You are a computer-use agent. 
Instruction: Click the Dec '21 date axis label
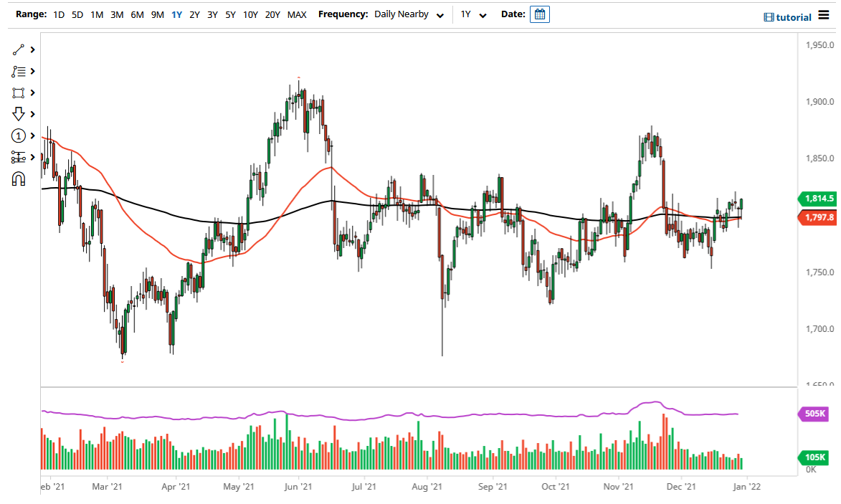pos(681,487)
